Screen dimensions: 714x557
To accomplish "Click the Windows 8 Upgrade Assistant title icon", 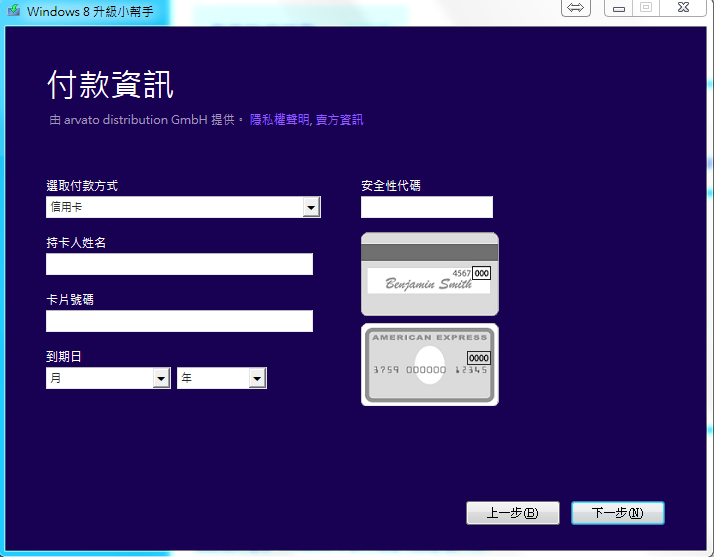I will (x=14, y=10).
